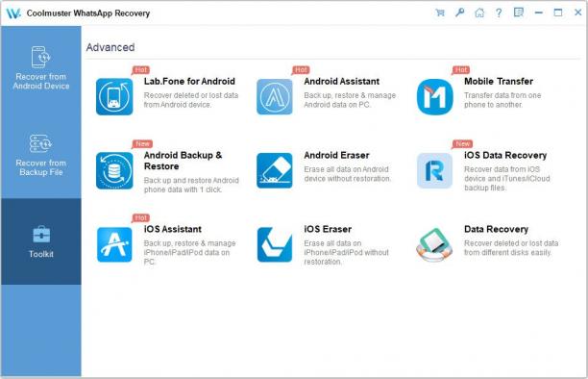Click the Android Backup & Restore title
Screen dimensions: 588x379
click(x=183, y=161)
